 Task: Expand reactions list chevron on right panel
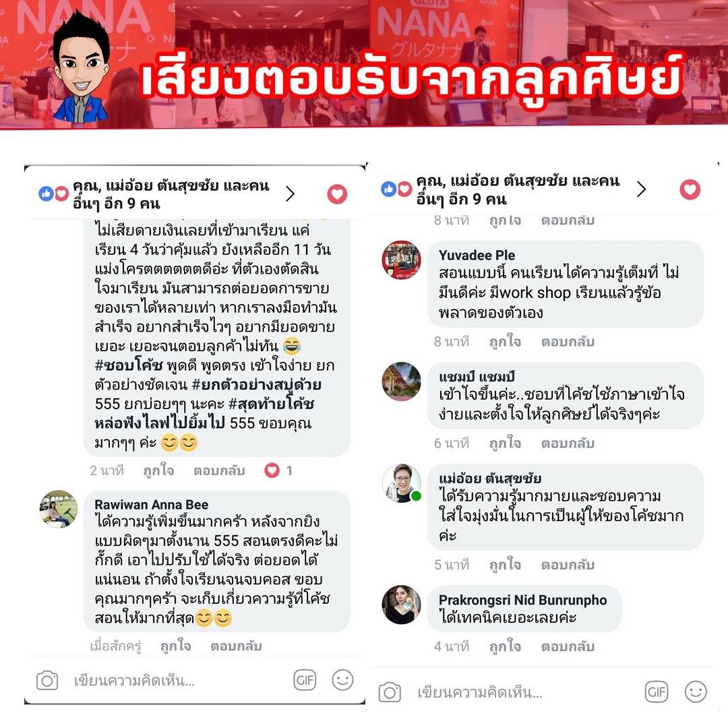[x=641, y=189]
